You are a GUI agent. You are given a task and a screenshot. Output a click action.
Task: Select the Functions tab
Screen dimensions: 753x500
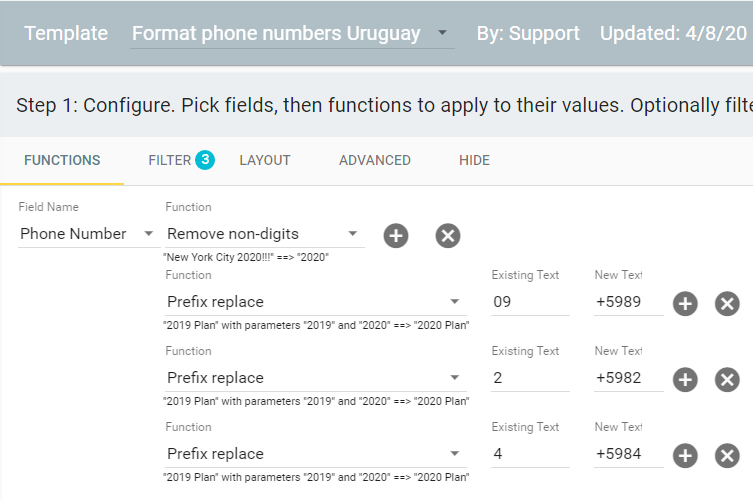(x=62, y=160)
